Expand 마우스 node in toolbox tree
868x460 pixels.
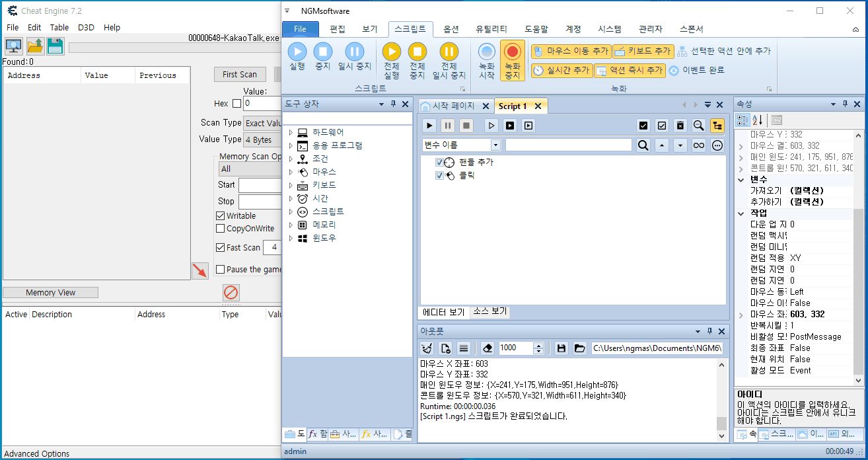pos(290,172)
